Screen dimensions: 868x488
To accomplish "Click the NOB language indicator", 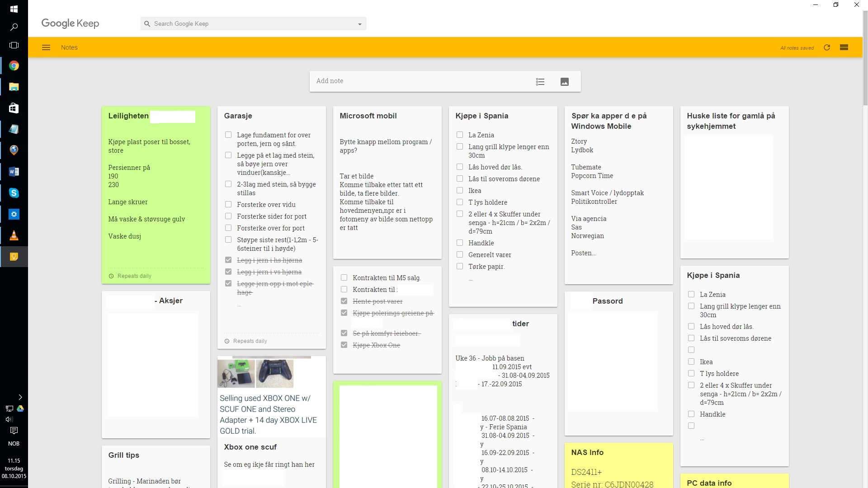I will pyautogui.click(x=14, y=444).
